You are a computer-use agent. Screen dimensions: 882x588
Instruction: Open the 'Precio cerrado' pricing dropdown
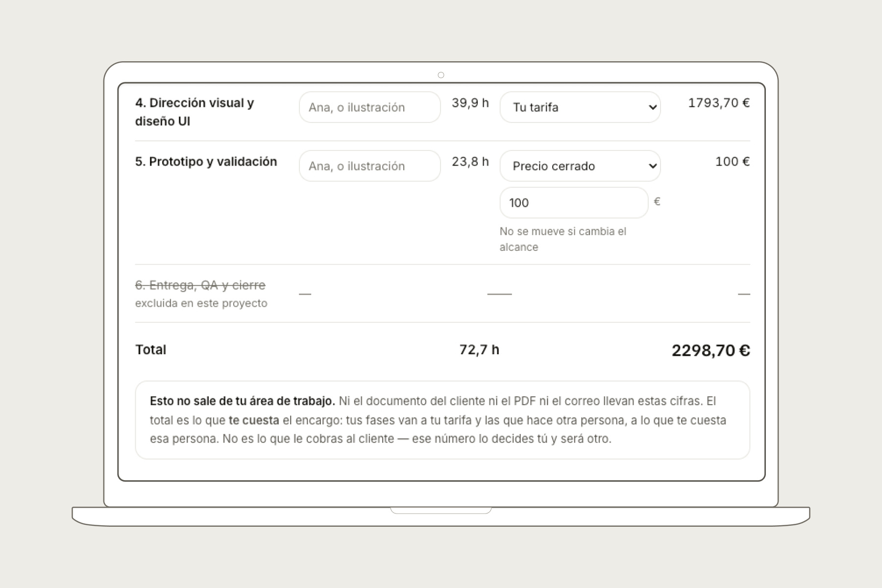pos(580,166)
